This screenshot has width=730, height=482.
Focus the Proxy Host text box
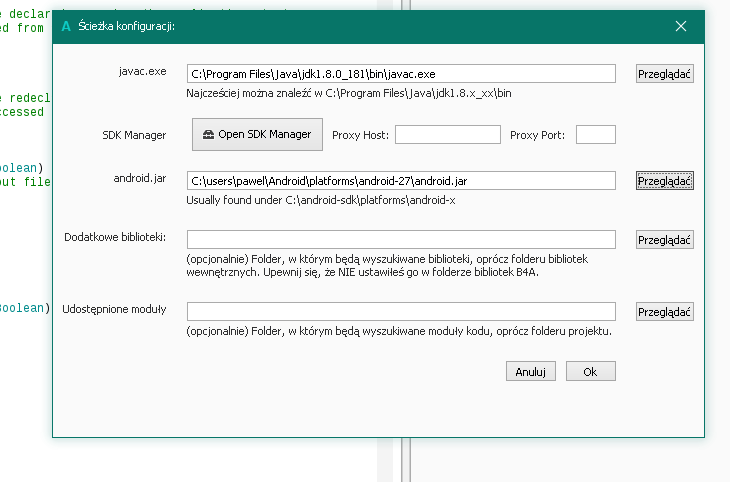tap(448, 134)
